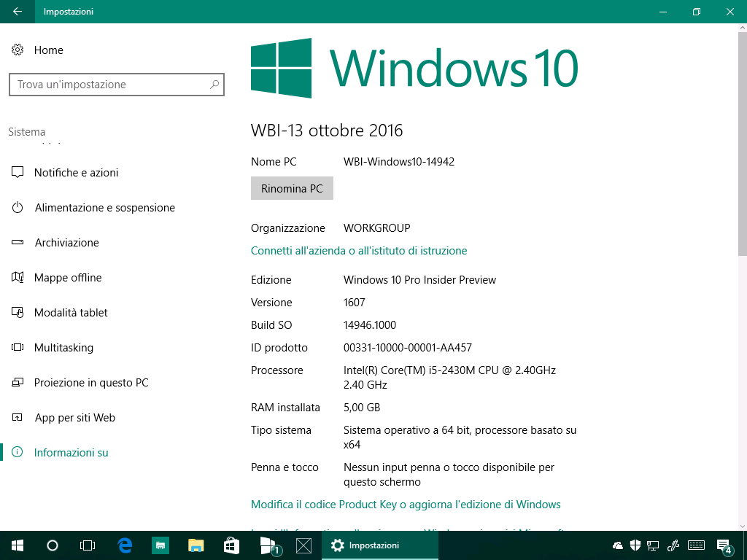Click the Notifiche e azioni icon
The width and height of the screenshot is (747, 560).
(18, 172)
